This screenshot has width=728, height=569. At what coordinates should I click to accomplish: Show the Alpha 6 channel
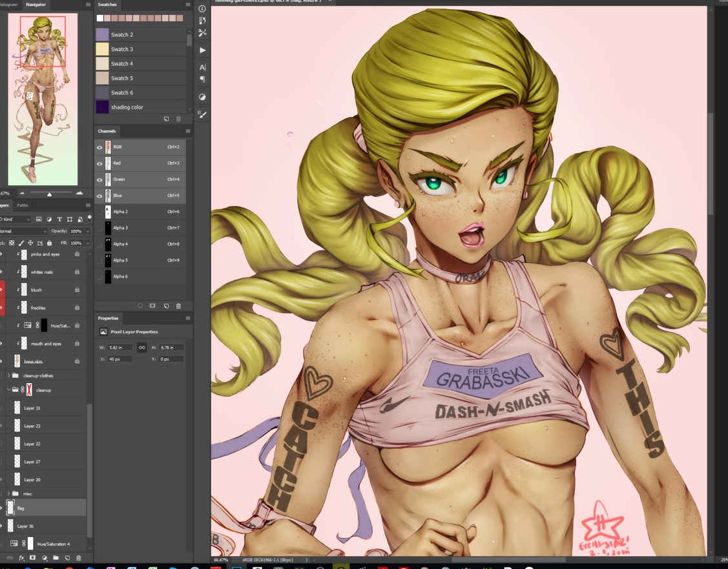coord(99,276)
